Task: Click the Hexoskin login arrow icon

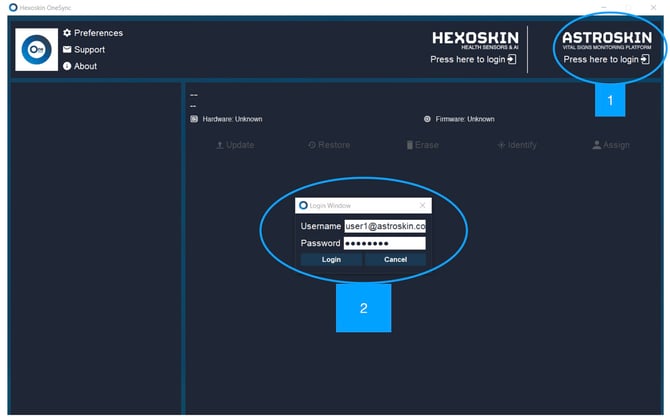Action: tap(512, 60)
